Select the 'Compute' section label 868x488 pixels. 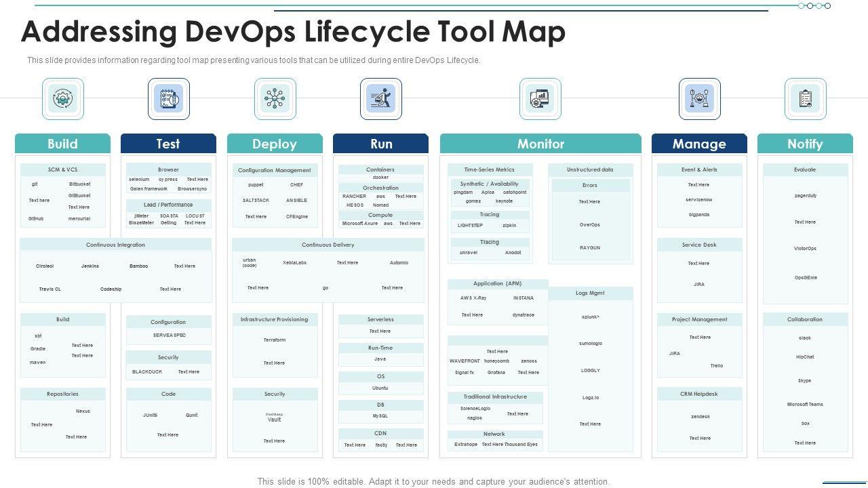coord(380,215)
